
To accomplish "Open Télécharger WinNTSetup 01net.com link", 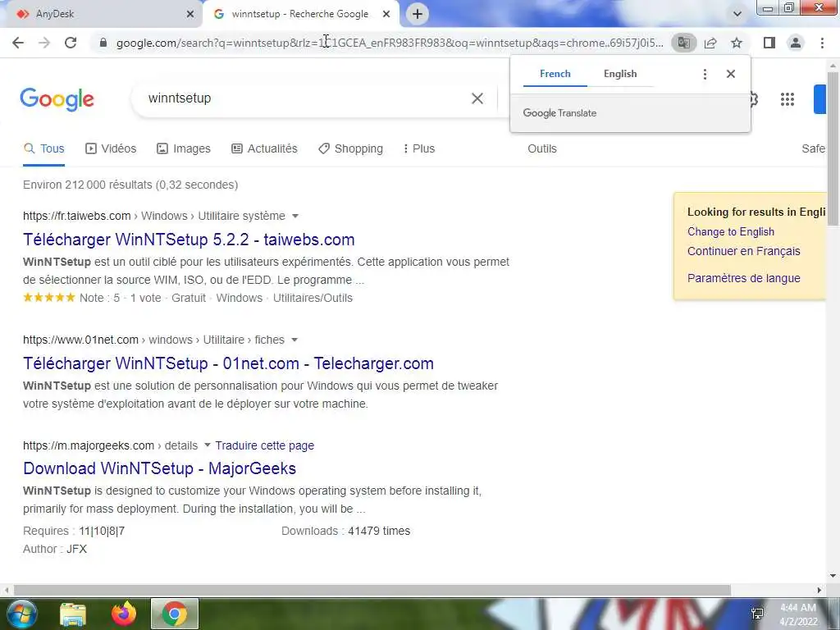I will 228,363.
